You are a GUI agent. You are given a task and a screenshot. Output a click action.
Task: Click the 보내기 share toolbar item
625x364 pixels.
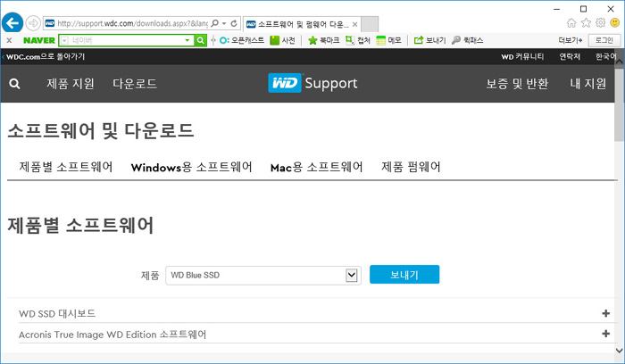pos(429,40)
